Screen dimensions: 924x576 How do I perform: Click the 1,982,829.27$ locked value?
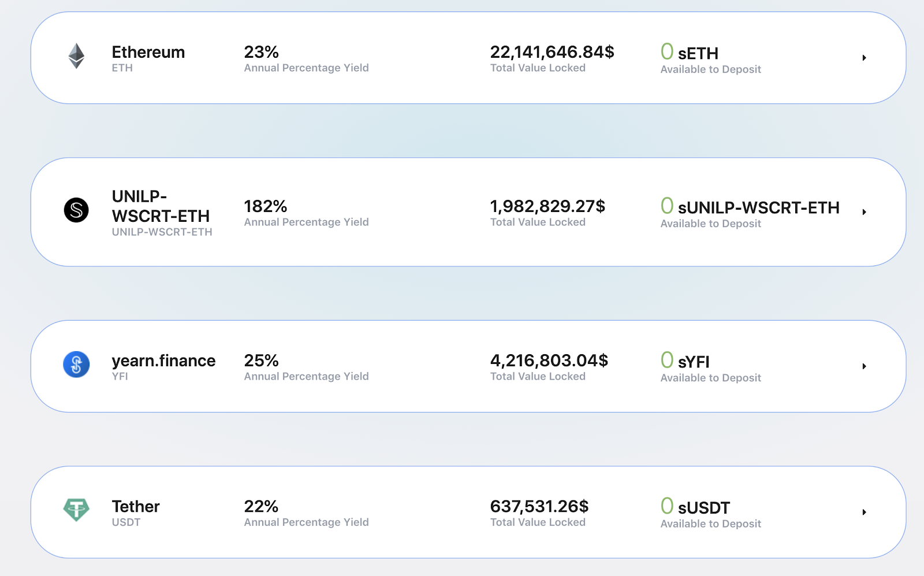[x=548, y=206]
